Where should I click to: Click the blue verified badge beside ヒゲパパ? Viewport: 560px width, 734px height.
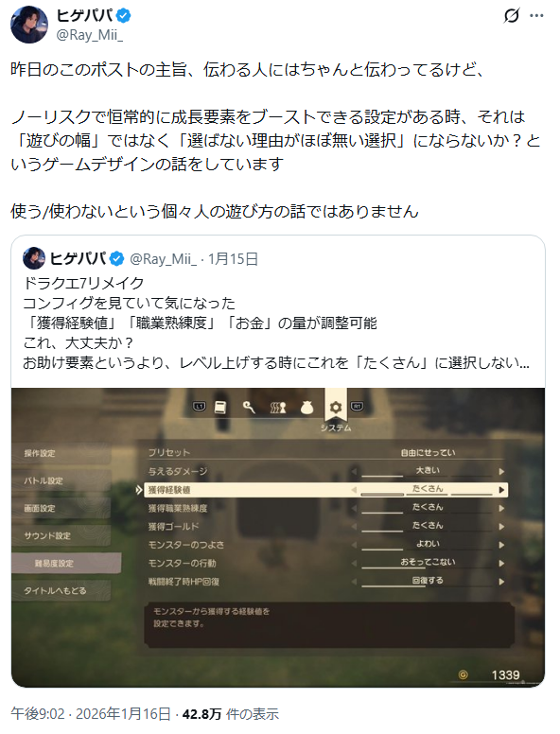coord(124,16)
